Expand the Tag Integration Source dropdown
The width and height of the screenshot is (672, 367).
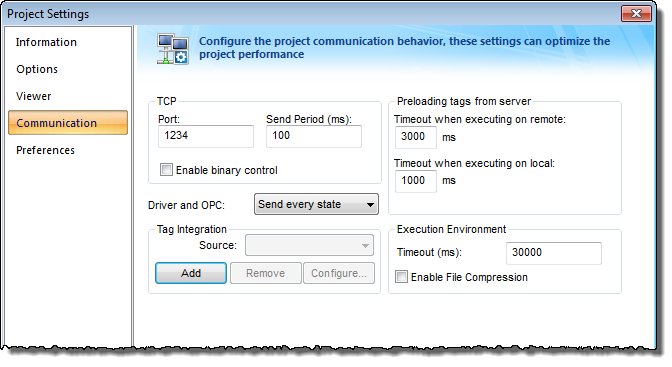pyautogui.click(x=309, y=245)
